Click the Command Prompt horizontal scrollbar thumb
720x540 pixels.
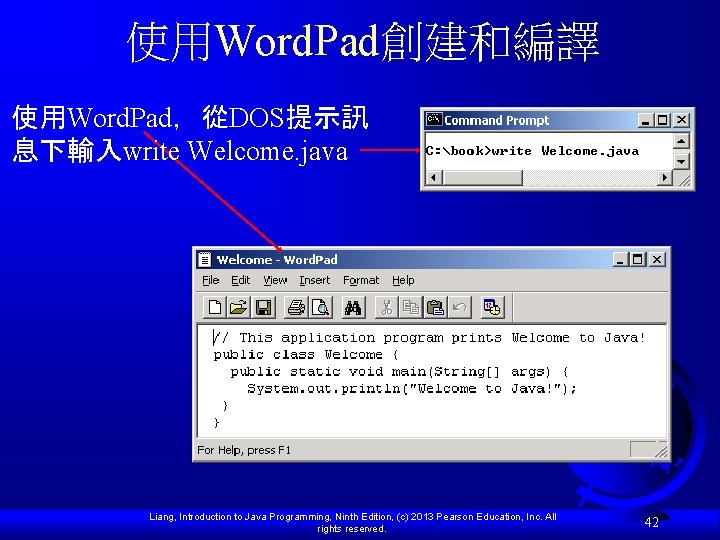pyautogui.click(x=482, y=177)
